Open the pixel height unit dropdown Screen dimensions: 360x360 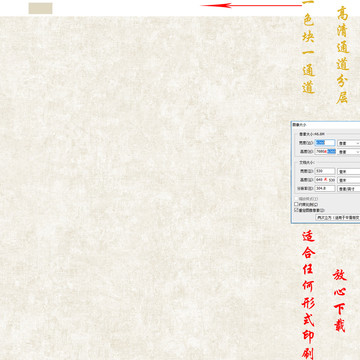click(x=349, y=152)
